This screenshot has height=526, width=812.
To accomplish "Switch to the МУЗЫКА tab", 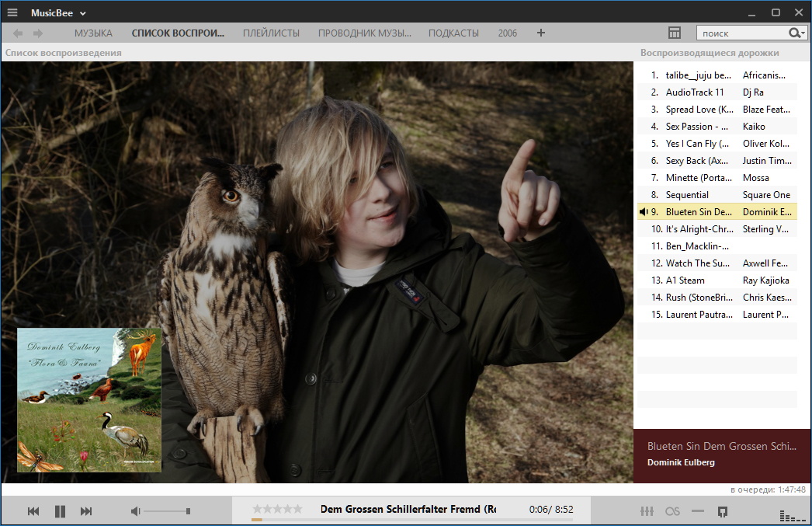I will [93, 33].
